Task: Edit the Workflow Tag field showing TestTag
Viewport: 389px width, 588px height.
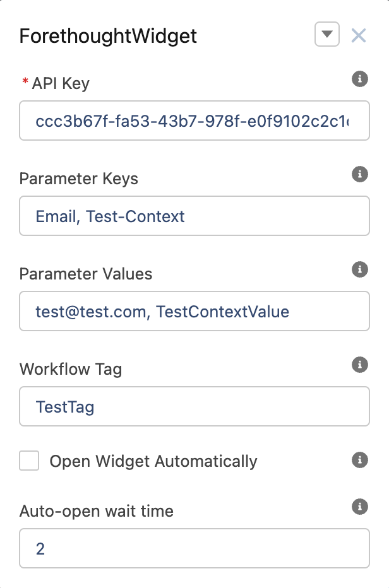Action: coord(194,406)
